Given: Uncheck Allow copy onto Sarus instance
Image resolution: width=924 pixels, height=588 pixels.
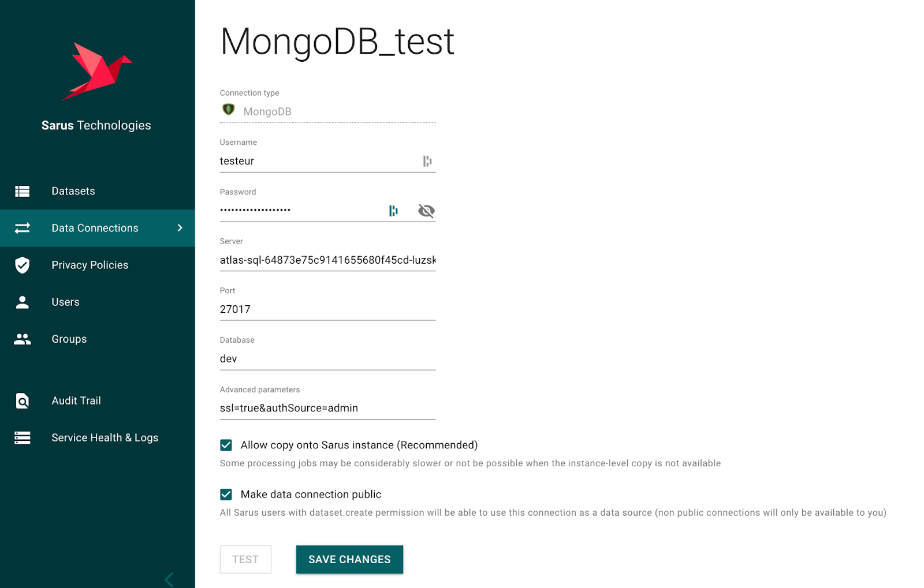Looking at the screenshot, I should tap(226, 445).
